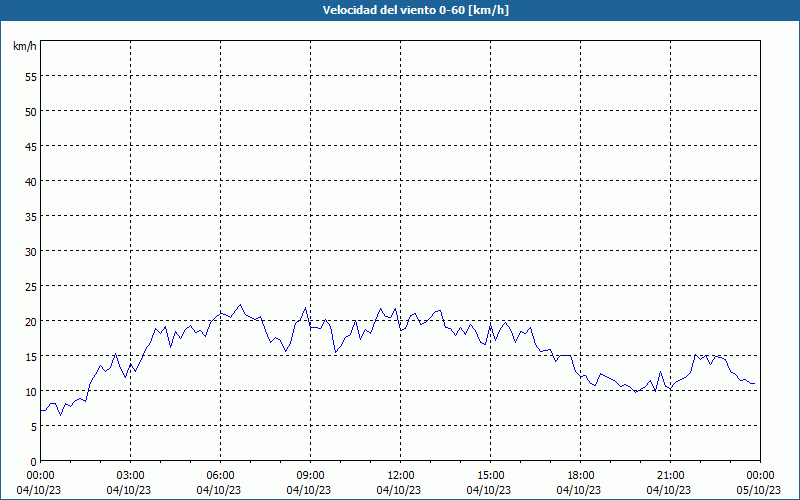Click the '18:00' time label on the x-axis
This screenshot has width=800, height=500.
[x=581, y=475]
